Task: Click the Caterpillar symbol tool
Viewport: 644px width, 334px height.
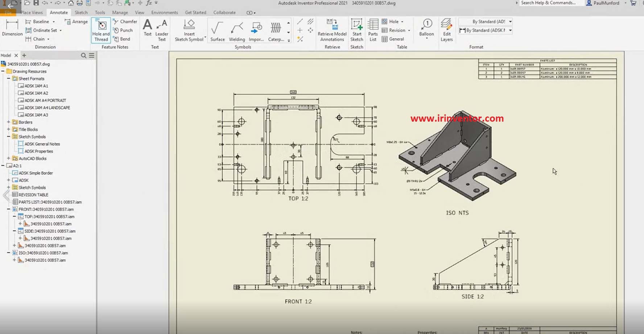Action: coord(276,31)
